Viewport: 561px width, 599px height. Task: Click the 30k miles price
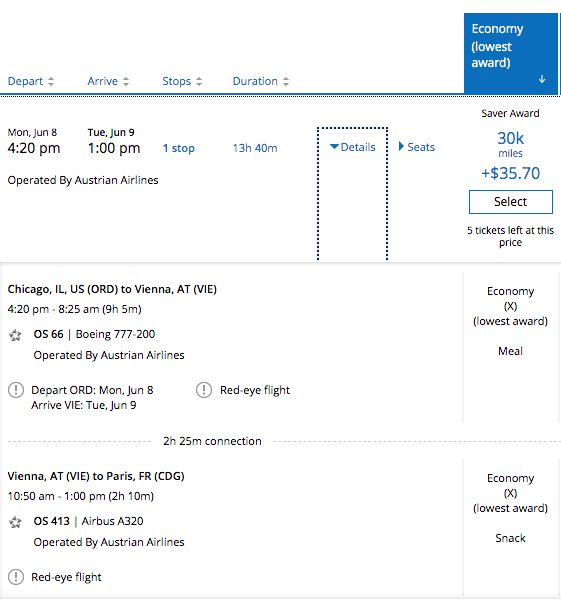click(x=511, y=144)
